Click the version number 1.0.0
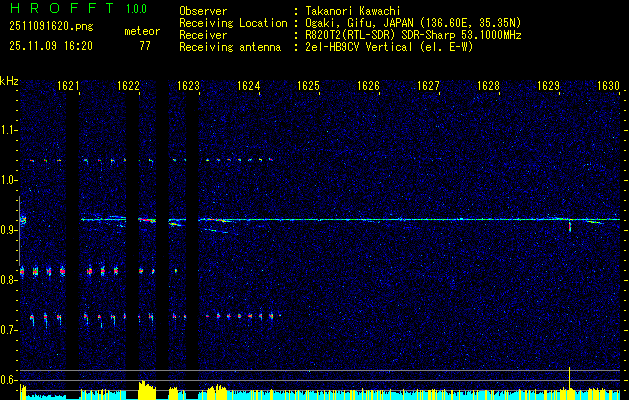Viewport: 629px width, 400px height. click(136, 8)
